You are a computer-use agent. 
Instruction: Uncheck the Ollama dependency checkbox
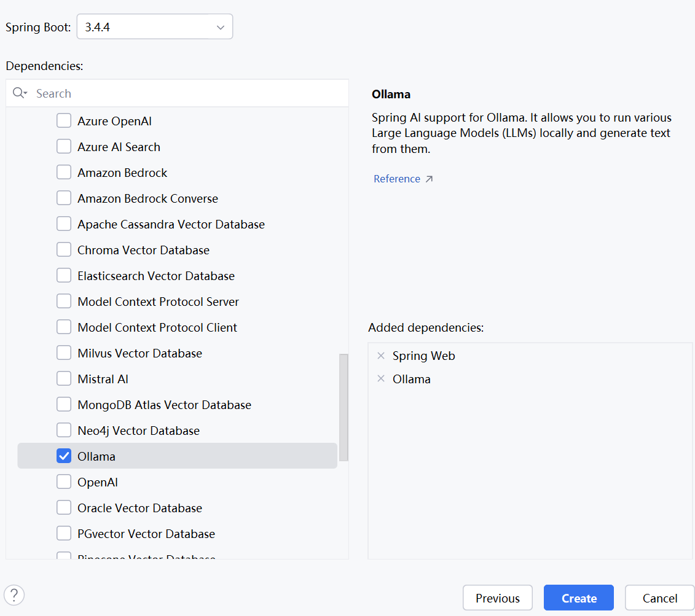click(64, 456)
